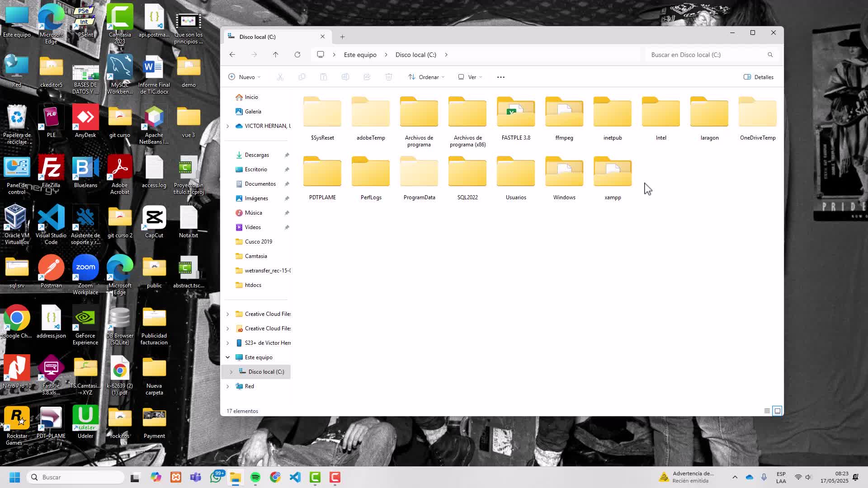Select the Usuarios folder
868x488 pixels.
[x=516, y=178]
